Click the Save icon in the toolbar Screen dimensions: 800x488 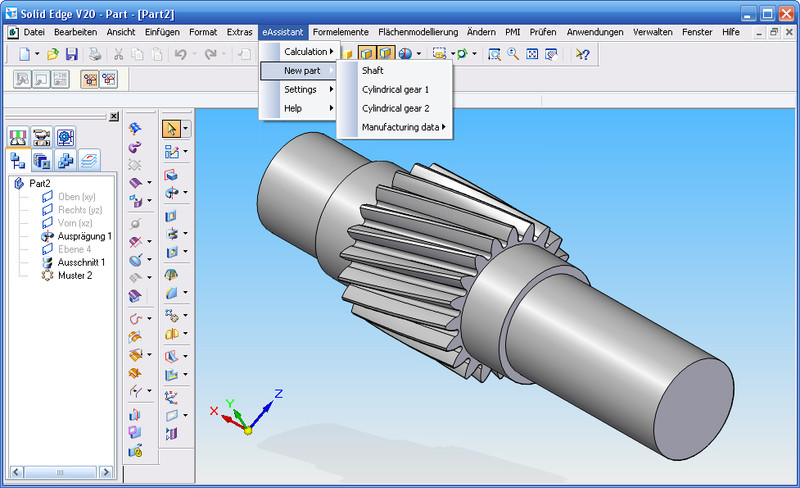coord(71,53)
